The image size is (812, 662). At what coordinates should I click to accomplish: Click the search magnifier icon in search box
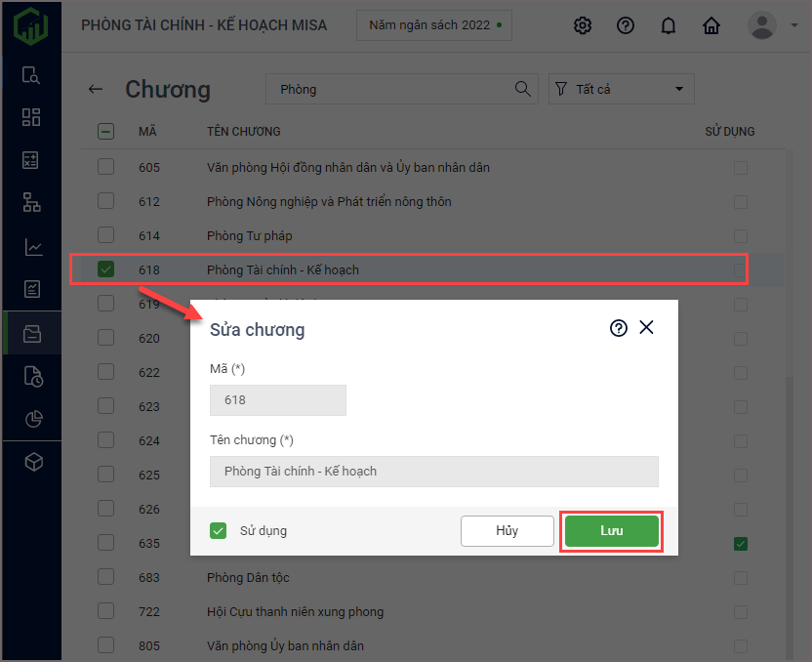coord(523,89)
